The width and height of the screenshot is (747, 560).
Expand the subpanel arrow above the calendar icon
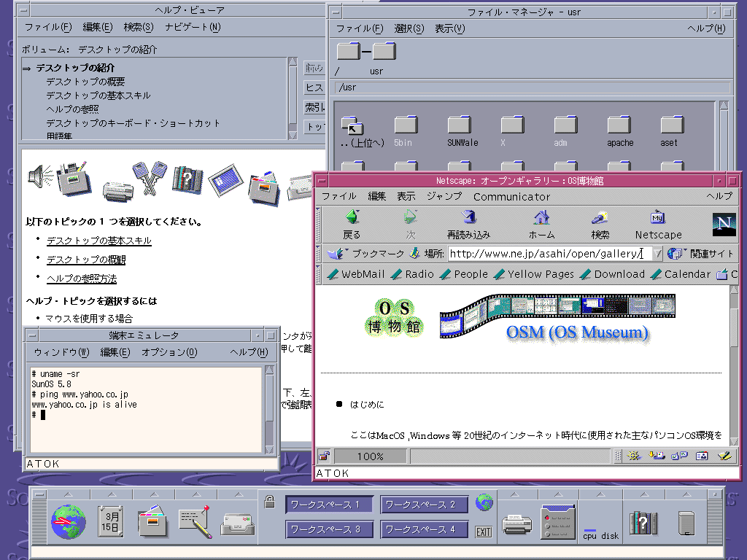click(x=112, y=494)
